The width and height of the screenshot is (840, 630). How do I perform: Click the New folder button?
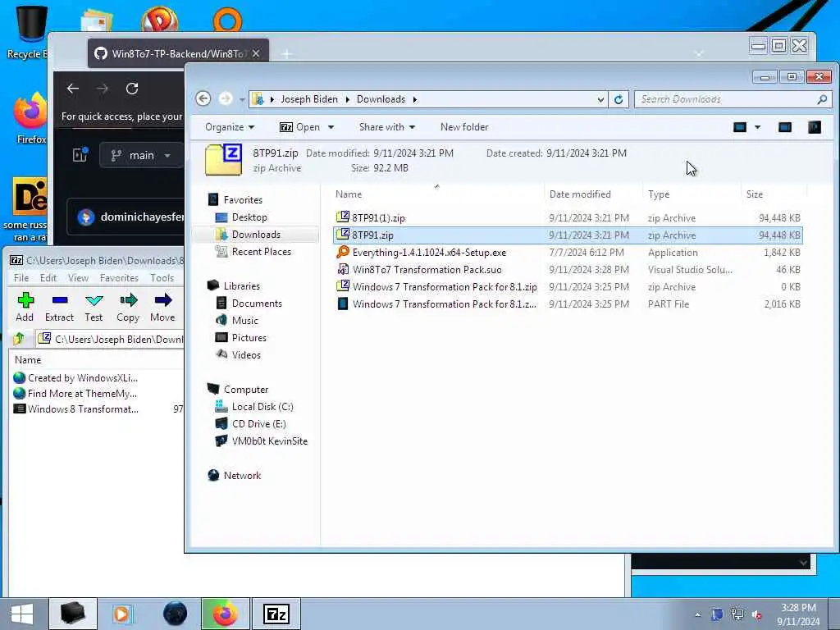(464, 127)
